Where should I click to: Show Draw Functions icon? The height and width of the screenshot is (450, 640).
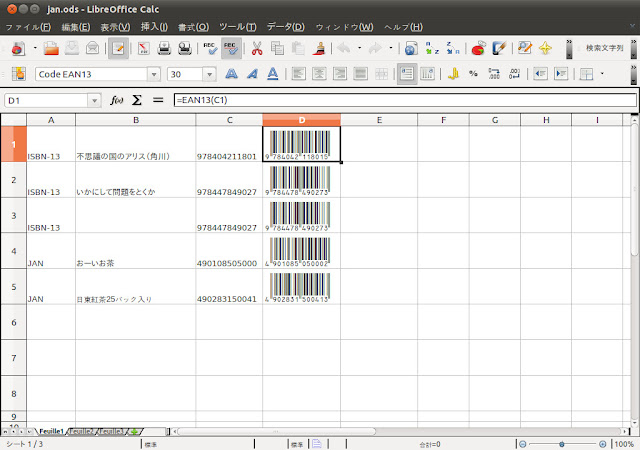click(499, 49)
